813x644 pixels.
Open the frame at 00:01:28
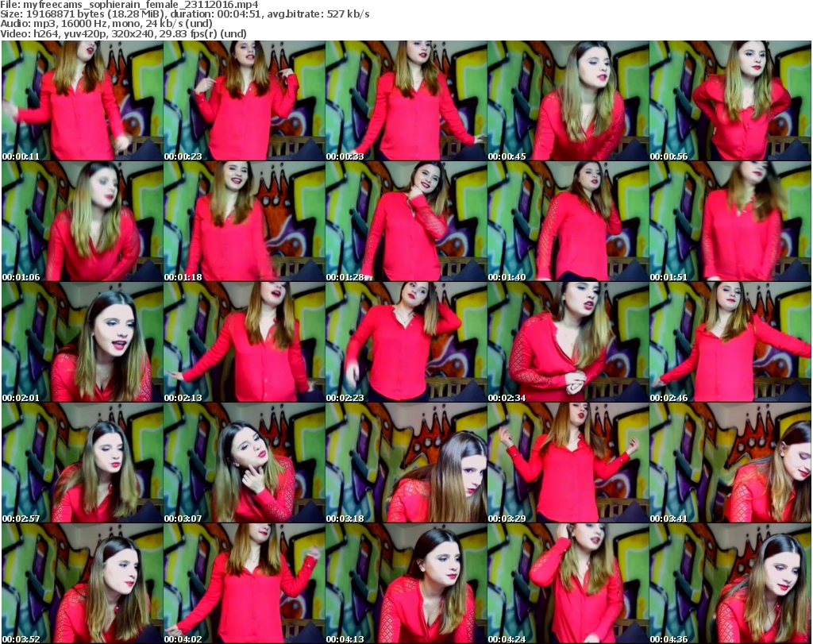coord(406,222)
